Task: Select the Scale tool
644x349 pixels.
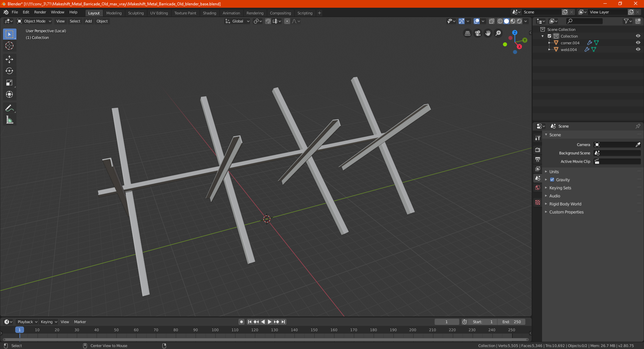Action: (x=9, y=83)
